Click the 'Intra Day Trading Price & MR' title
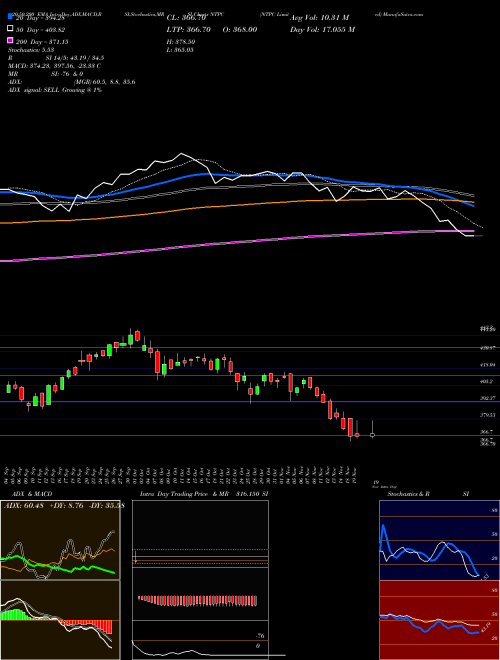Image resolution: width=500 pixels, height=660 pixels. [x=184, y=494]
